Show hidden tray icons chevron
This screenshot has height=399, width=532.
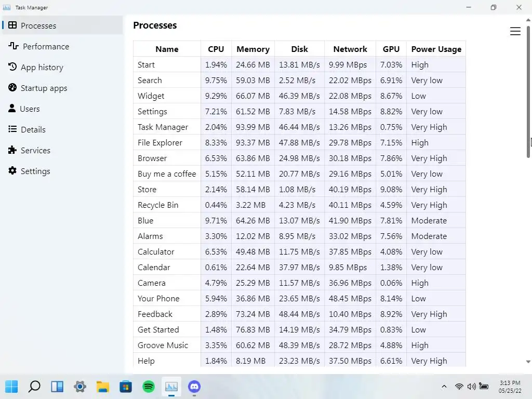pos(444,387)
